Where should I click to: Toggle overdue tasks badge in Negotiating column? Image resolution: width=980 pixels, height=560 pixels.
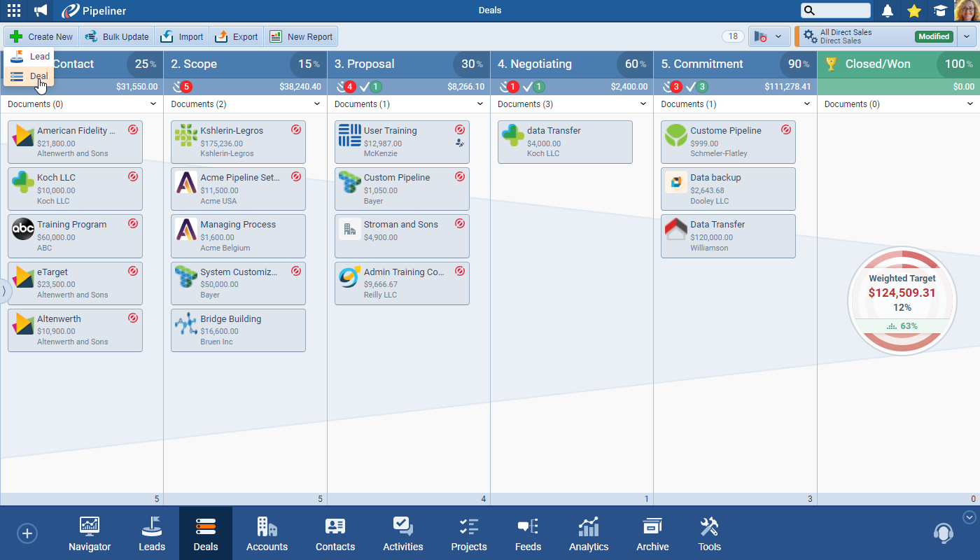(509, 87)
